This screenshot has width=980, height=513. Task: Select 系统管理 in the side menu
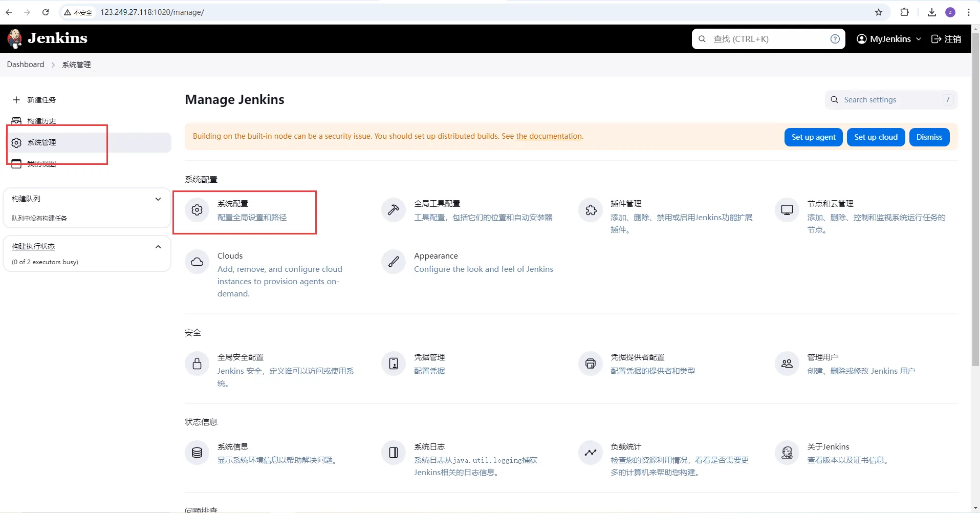coord(89,142)
